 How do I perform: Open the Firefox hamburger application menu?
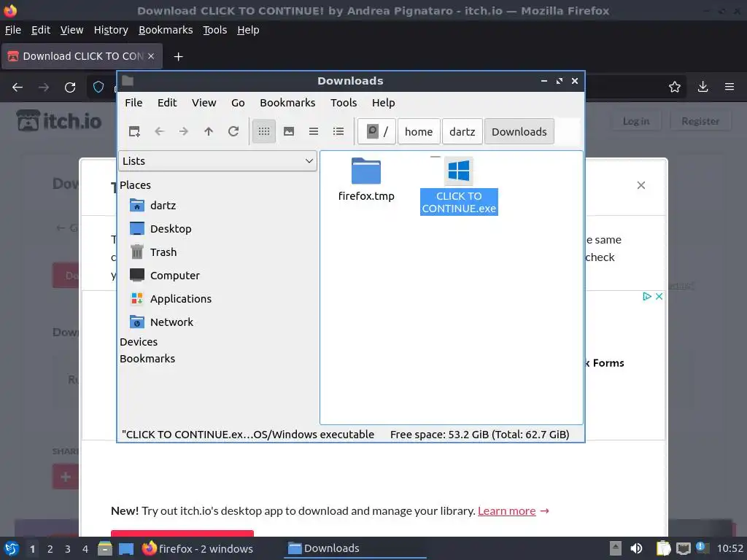tap(729, 87)
